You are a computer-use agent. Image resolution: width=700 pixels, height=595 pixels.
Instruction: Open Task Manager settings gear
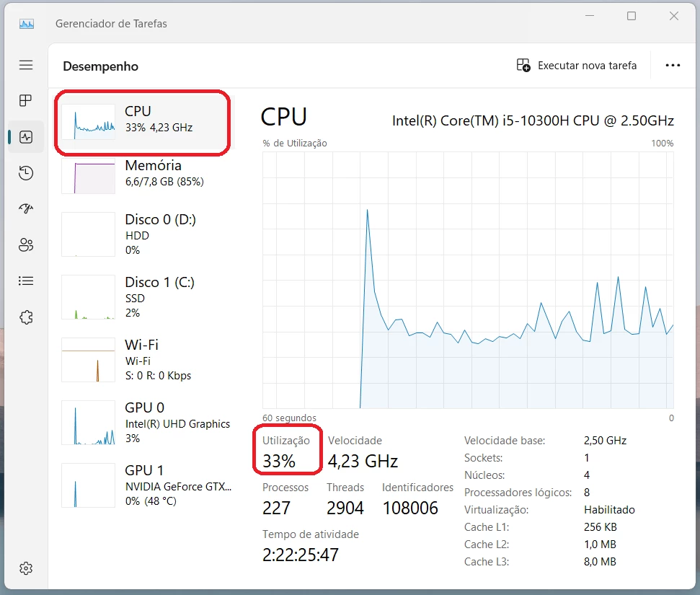tap(26, 568)
